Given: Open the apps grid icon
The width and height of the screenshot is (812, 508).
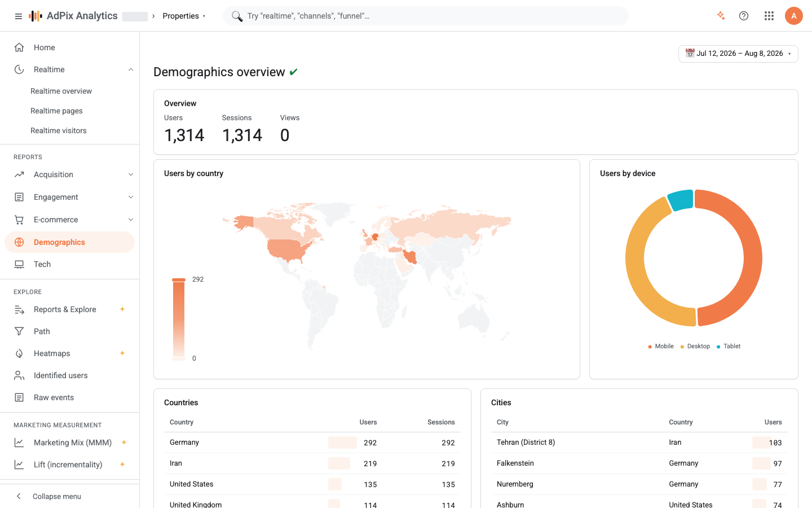Looking at the screenshot, I should coord(769,16).
